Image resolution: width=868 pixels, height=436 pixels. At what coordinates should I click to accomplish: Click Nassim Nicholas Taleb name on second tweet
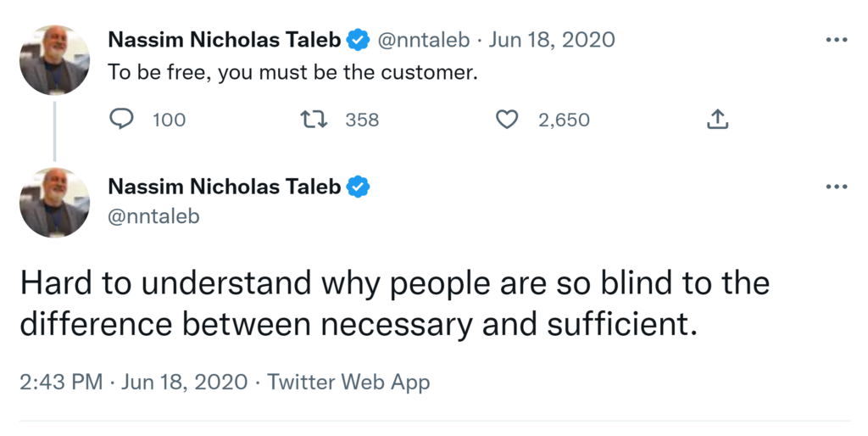pos(225,187)
